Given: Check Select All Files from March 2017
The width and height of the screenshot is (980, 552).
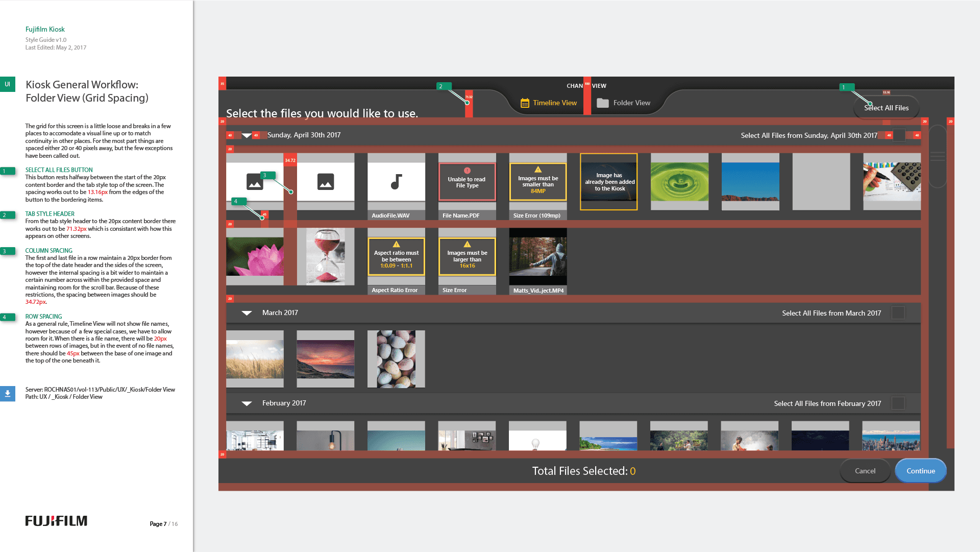Looking at the screenshot, I should tap(898, 313).
